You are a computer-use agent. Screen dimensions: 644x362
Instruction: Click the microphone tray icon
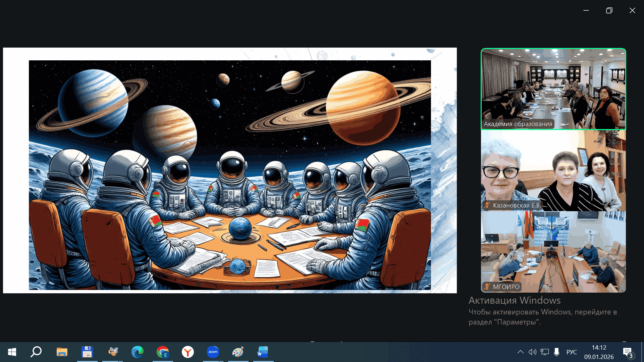[556, 352]
